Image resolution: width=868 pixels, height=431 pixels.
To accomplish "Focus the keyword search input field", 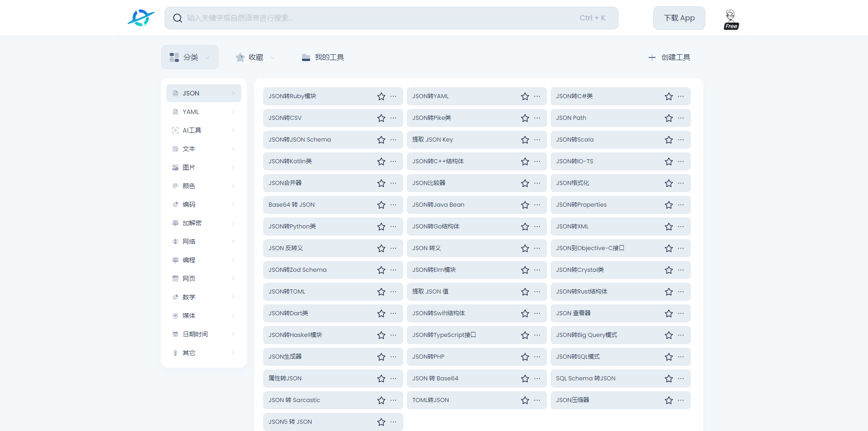I will [x=380, y=18].
